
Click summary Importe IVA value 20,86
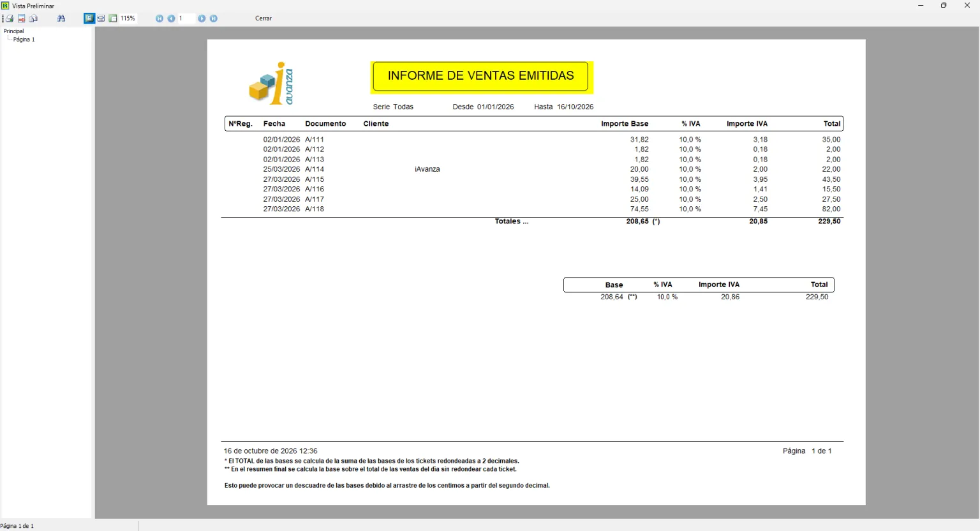click(x=730, y=297)
